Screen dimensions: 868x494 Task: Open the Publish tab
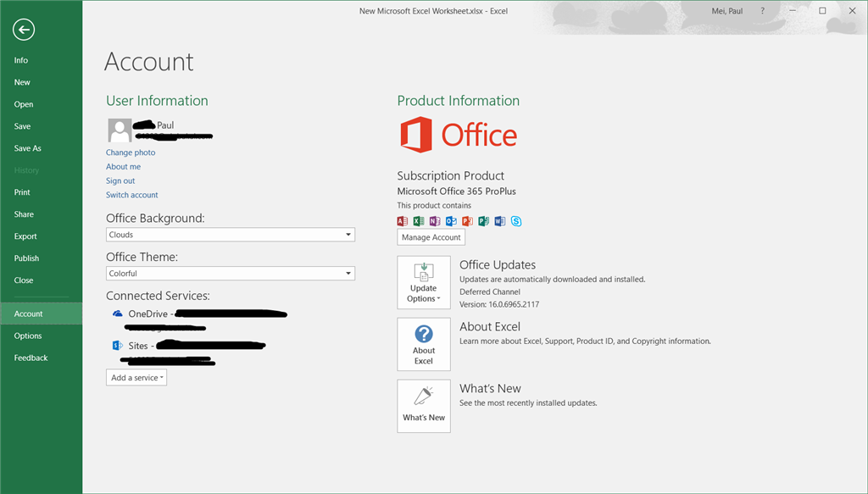[x=26, y=258]
